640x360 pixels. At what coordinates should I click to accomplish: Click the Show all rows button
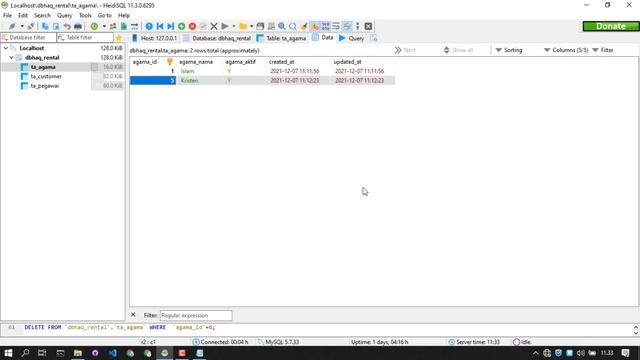458,50
